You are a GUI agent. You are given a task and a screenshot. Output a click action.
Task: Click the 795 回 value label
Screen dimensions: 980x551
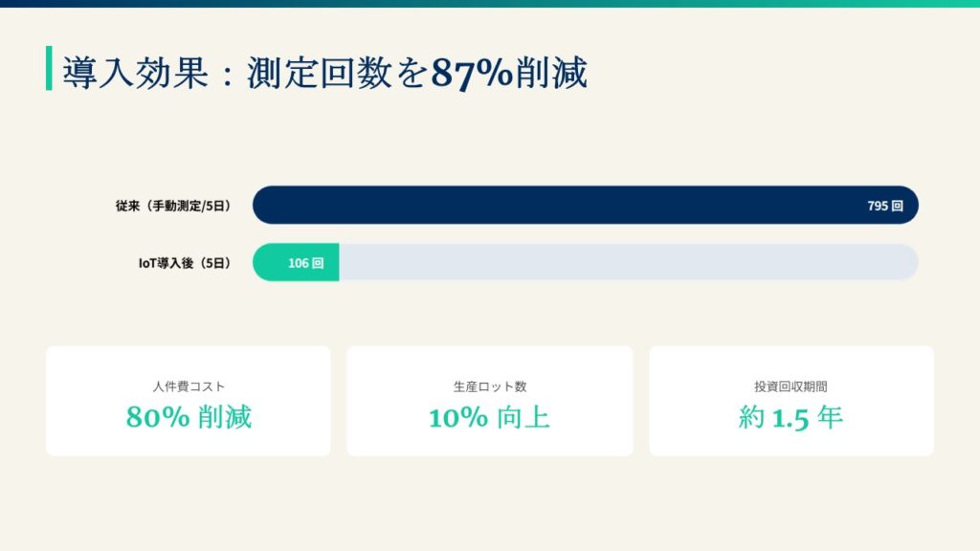tap(884, 206)
